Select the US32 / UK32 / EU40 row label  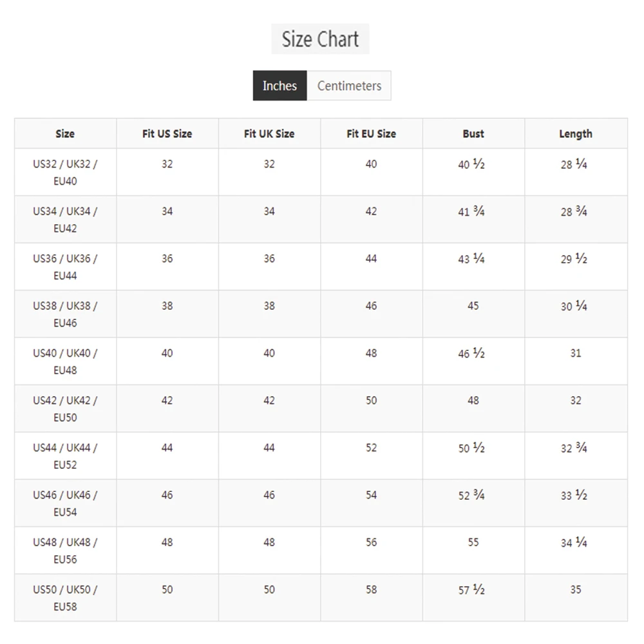click(x=65, y=172)
